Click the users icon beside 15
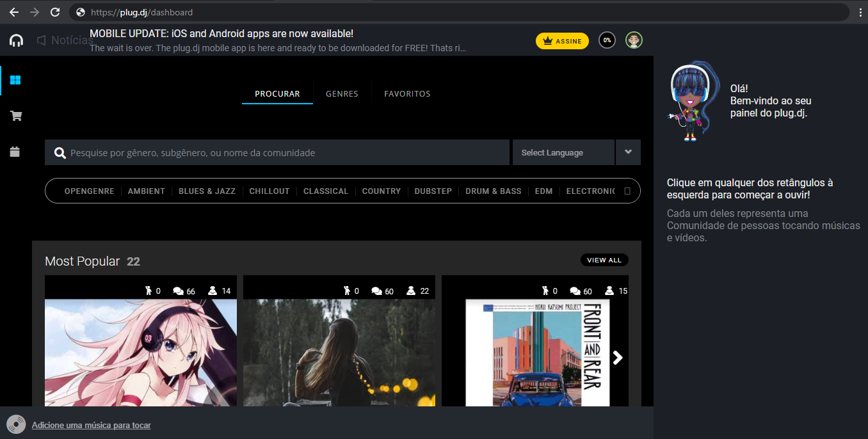This screenshot has height=439, width=868. click(609, 291)
